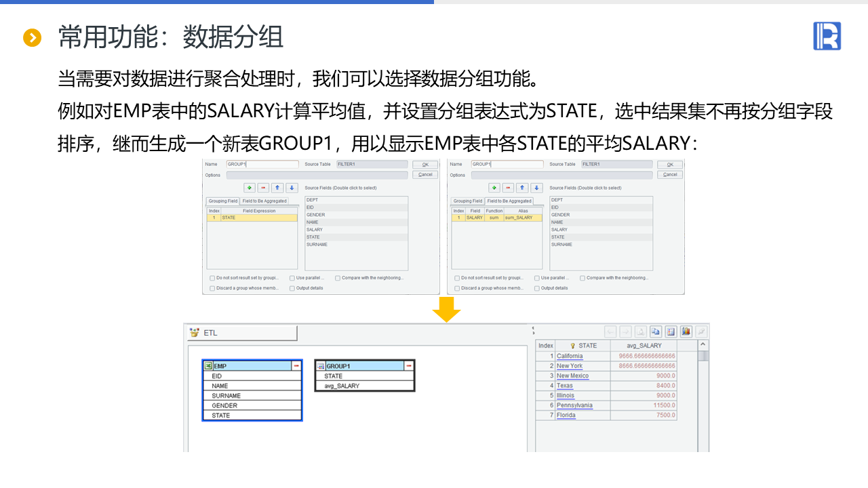
Task: Click the California link in results
Action: pyautogui.click(x=570, y=356)
